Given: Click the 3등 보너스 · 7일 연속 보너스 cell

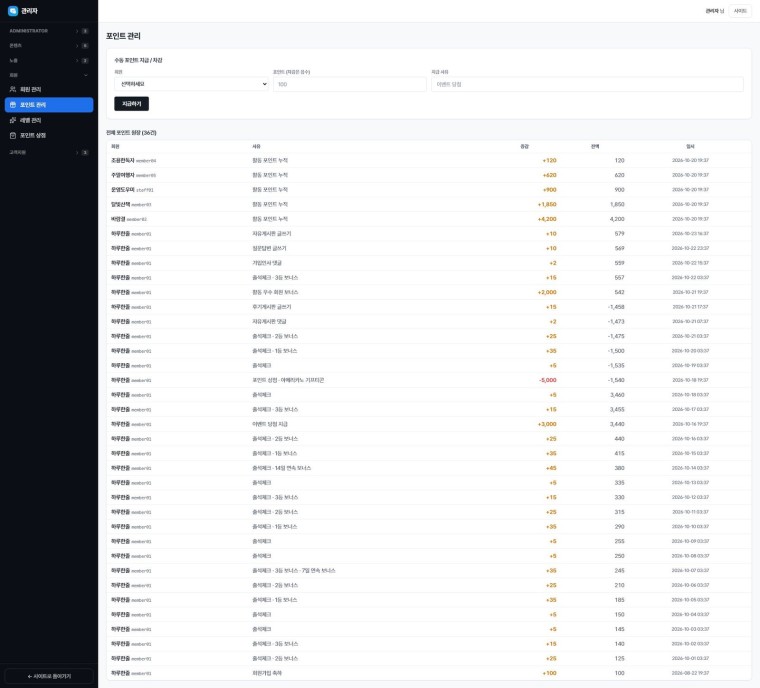Looking at the screenshot, I should [293, 571].
